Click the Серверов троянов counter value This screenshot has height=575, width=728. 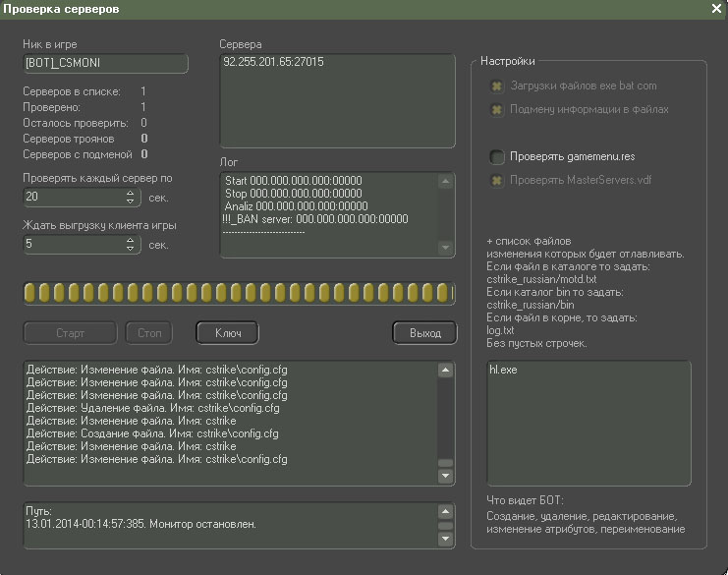pyautogui.click(x=144, y=139)
